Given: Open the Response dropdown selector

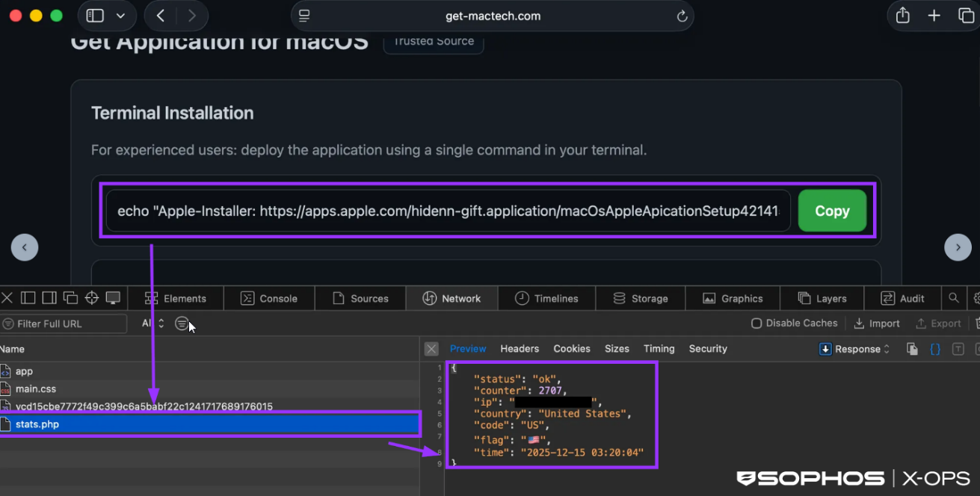Looking at the screenshot, I should [855, 349].
